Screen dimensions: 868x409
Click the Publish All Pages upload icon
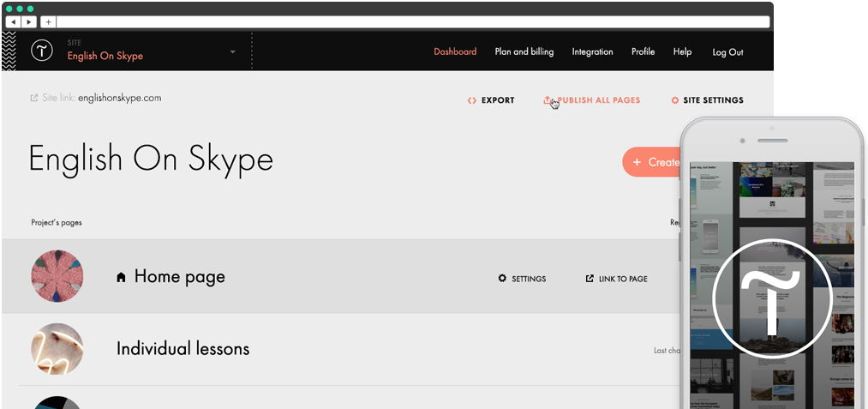coord(548,100)
